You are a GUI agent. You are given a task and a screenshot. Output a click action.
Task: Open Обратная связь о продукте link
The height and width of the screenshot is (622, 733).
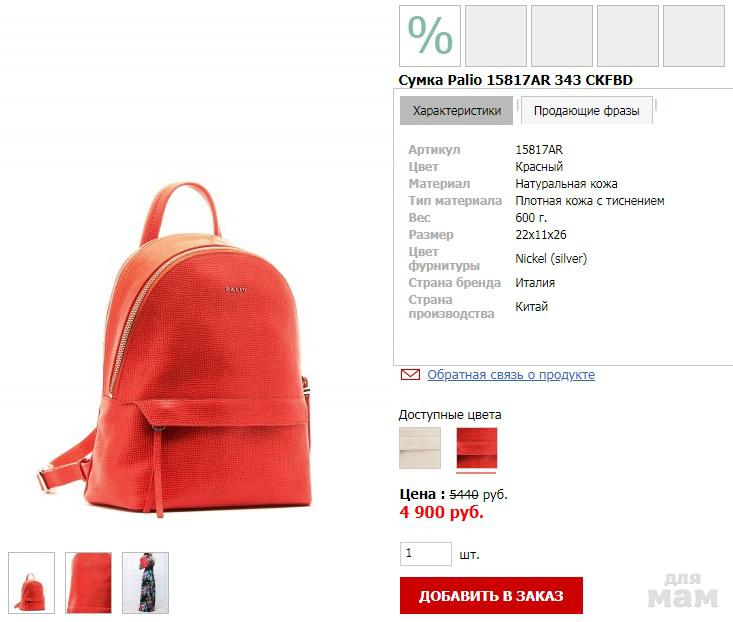point(511,375)
